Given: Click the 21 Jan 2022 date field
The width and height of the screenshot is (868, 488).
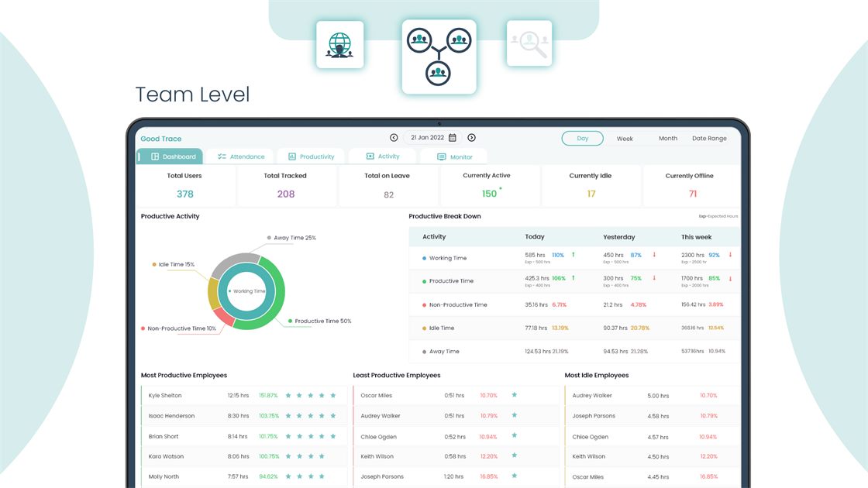Looking at the screenshot, I should [x=432, y=138].
